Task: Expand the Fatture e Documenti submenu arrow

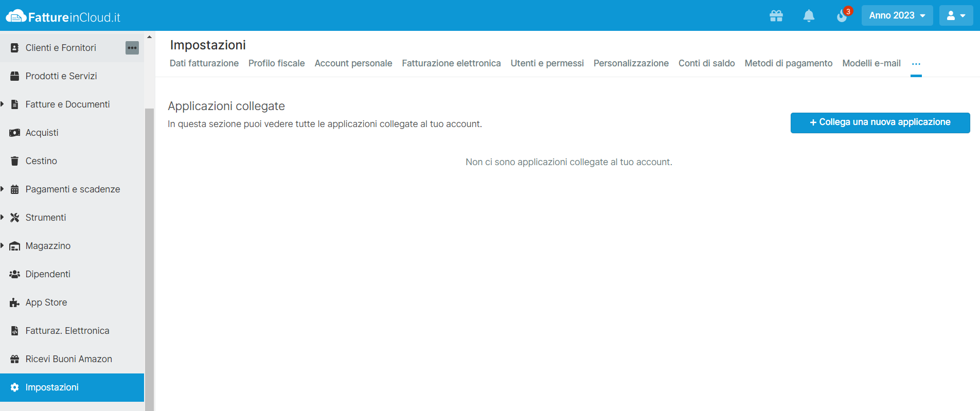Action: (x=3, y=104)
